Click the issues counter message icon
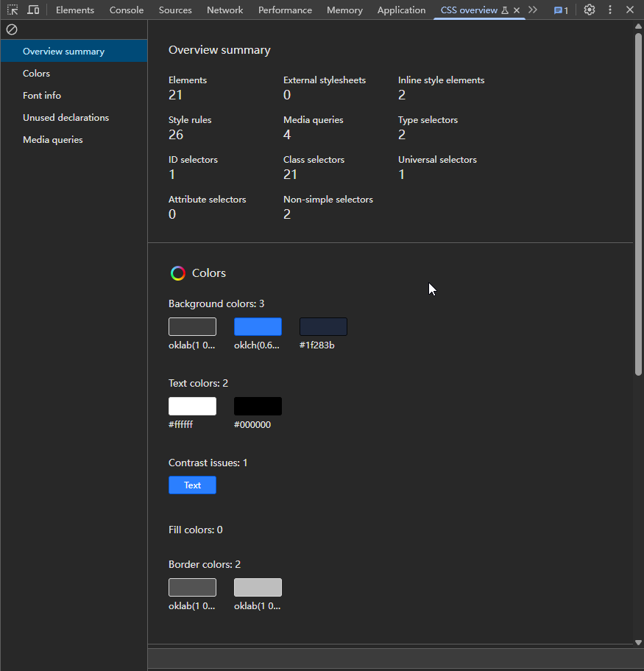The image size is (644, 671). click(561, 10)
